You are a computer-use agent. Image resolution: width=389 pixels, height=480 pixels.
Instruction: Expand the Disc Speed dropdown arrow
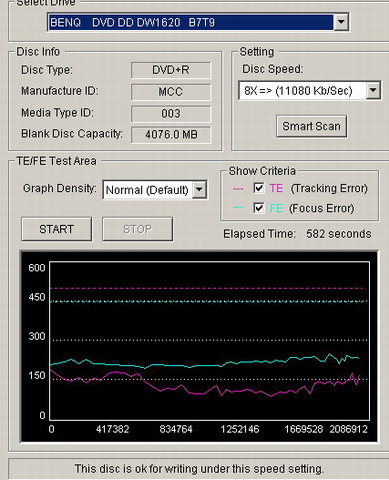pos(373,90)
